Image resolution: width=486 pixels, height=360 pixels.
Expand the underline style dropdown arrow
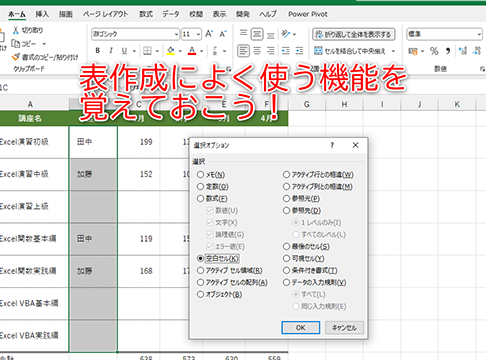134,51
